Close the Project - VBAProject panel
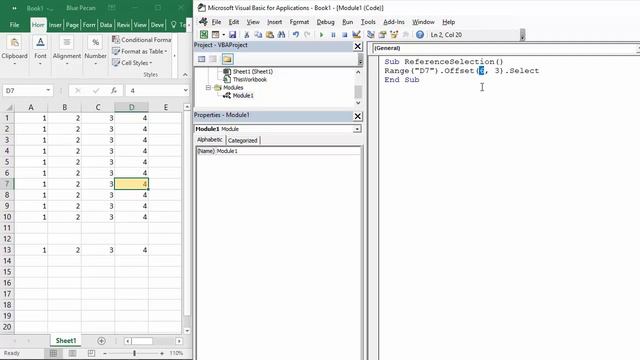 358,46
